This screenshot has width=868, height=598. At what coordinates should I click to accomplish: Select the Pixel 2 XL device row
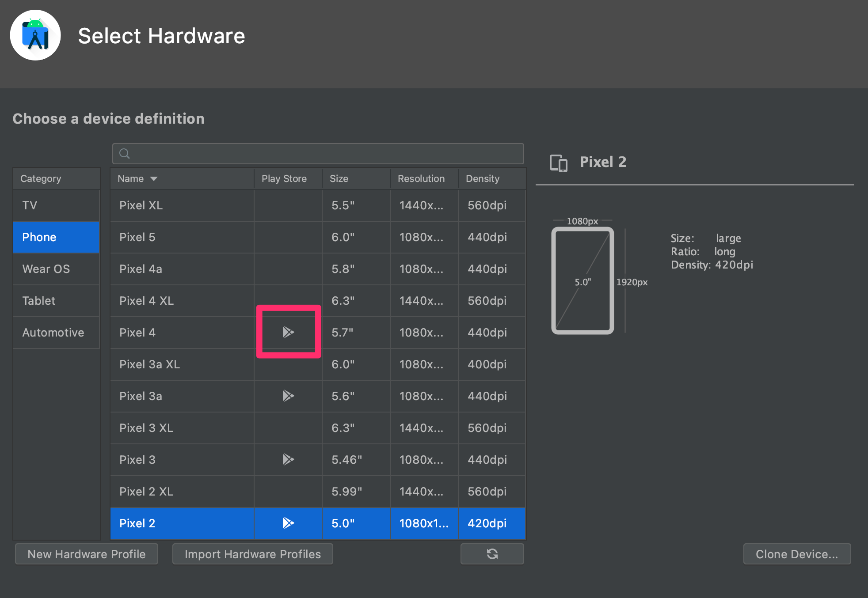tap(318, 492)
